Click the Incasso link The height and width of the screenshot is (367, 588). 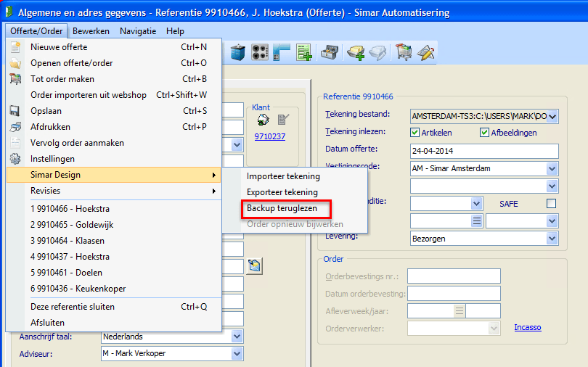[527, 327]
